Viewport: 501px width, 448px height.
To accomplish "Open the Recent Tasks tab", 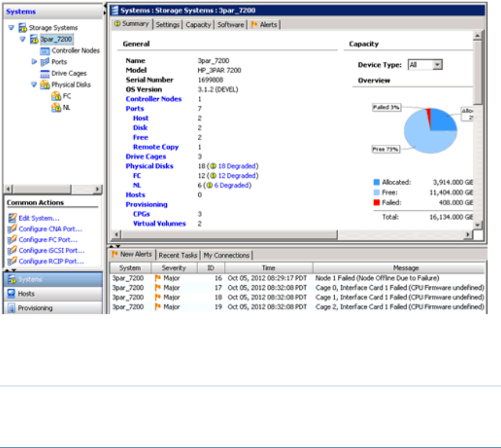I will (x=178, y=255).
